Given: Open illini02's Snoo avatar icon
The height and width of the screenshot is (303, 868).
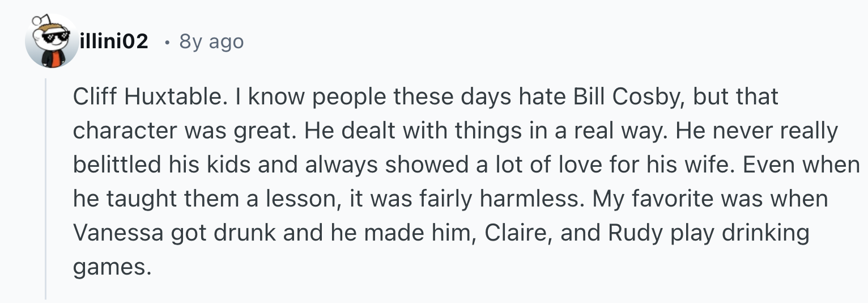Looking at the screenshot, I should (x=52, y=41).
